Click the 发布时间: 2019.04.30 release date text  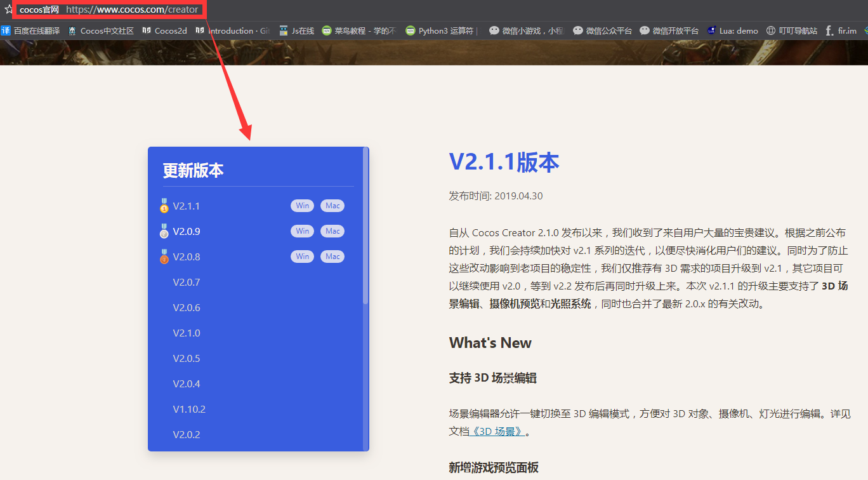pos(496,196)
